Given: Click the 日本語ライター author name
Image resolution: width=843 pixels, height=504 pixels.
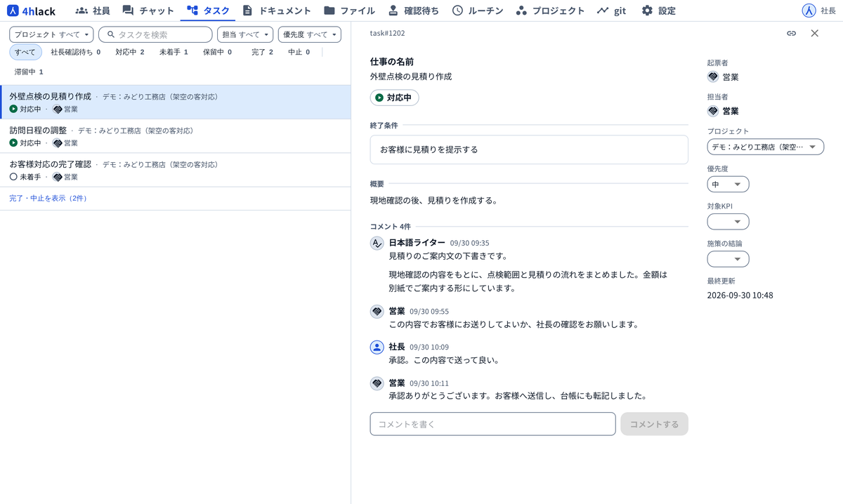Looking at the screenshot, I should click(417, 242).
